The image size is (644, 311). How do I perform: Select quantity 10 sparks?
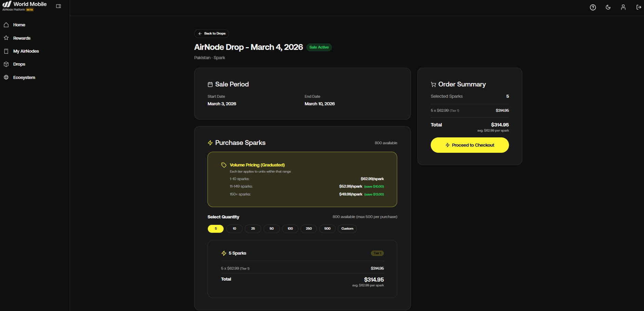pyautogui.click(x=234, y=229)
